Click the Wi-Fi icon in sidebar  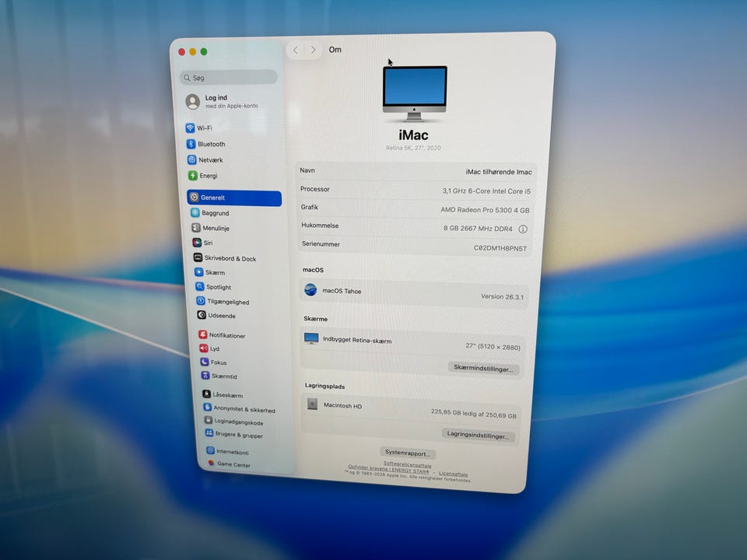(x=190, y=128)
